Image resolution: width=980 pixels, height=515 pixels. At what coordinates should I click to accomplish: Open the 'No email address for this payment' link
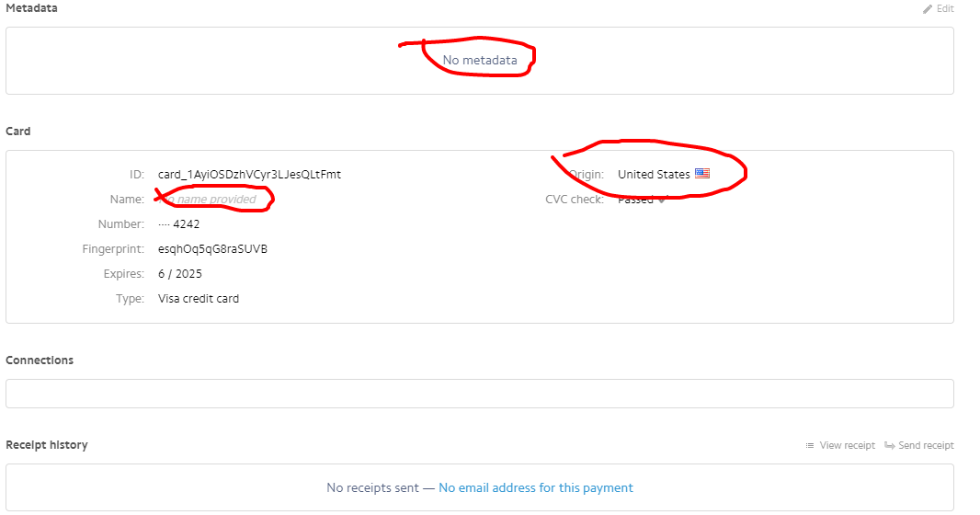tap(536, 488)
